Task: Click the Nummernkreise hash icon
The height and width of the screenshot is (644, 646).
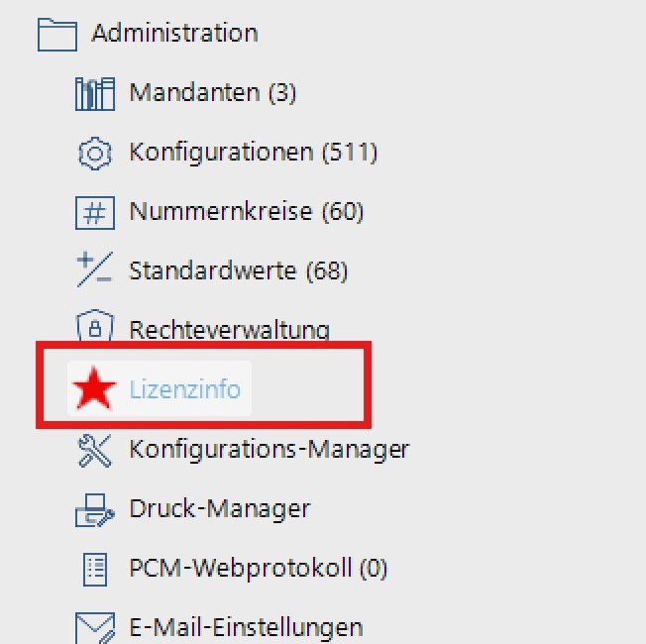Action: click(95, 212)
